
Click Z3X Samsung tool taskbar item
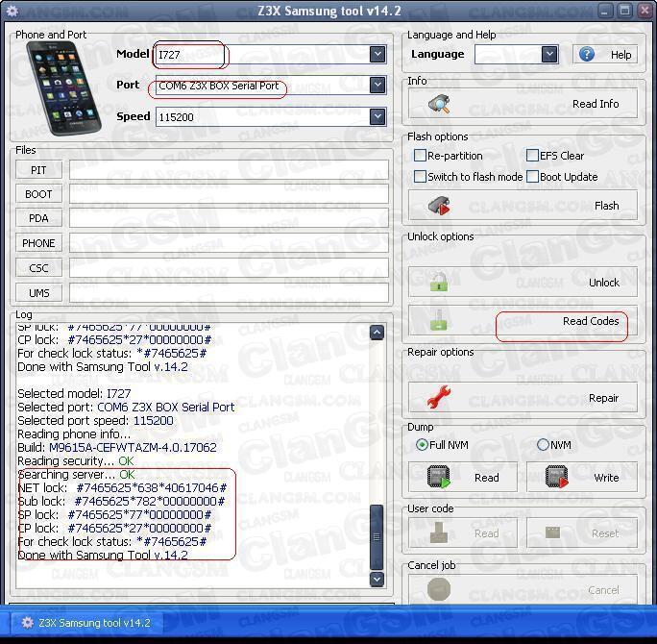[85, 623]
